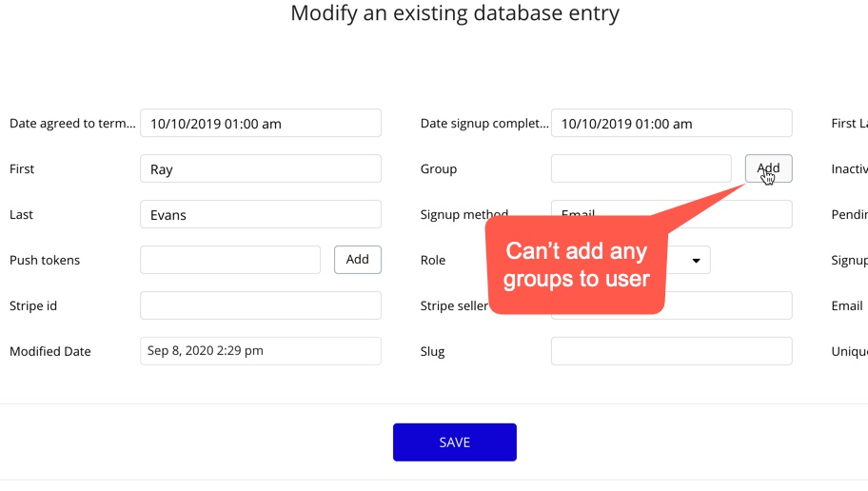
Task: Open the Role dropdown arrow
Action: (x=696, y=260)
